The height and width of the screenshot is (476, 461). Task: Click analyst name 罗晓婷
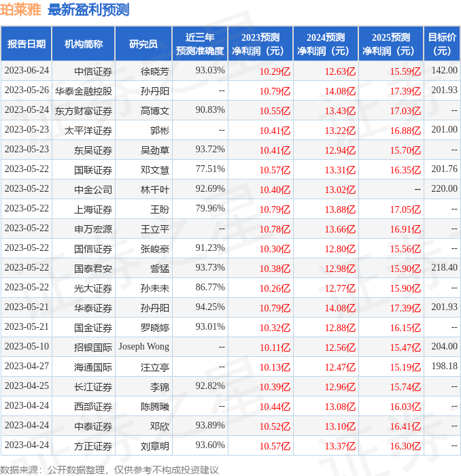coord(155,328)
